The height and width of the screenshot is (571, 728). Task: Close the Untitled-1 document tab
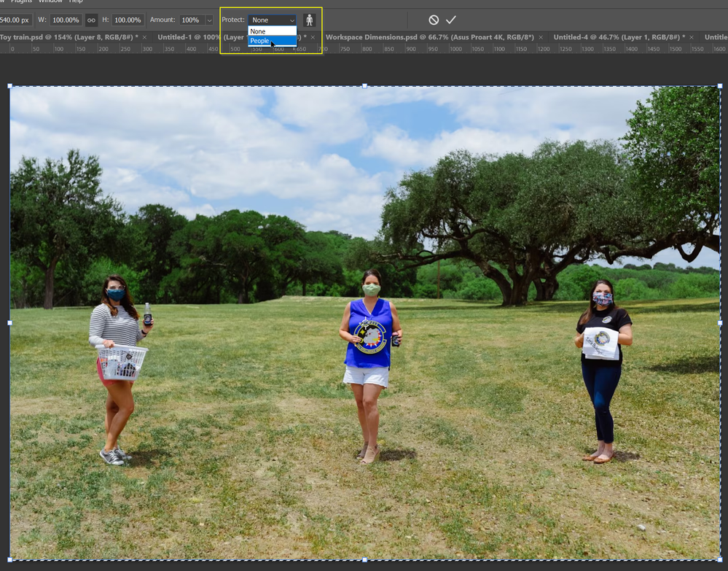[313, 37]
